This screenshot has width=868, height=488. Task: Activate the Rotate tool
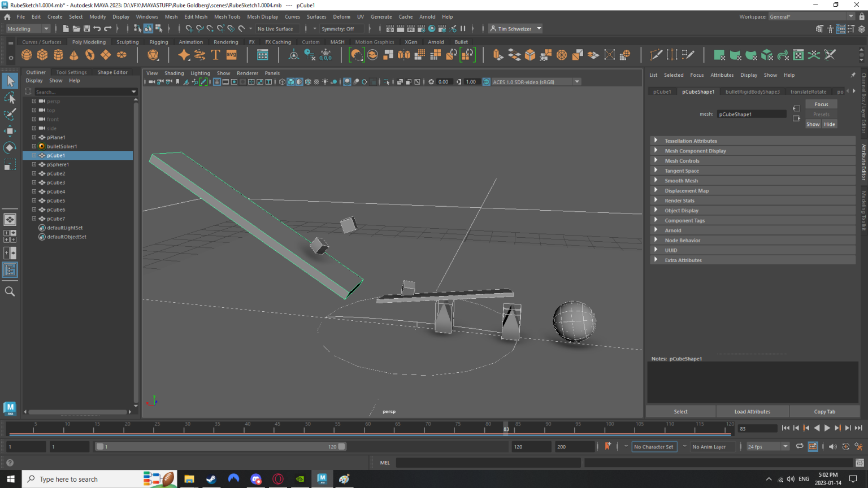point(9,148)
